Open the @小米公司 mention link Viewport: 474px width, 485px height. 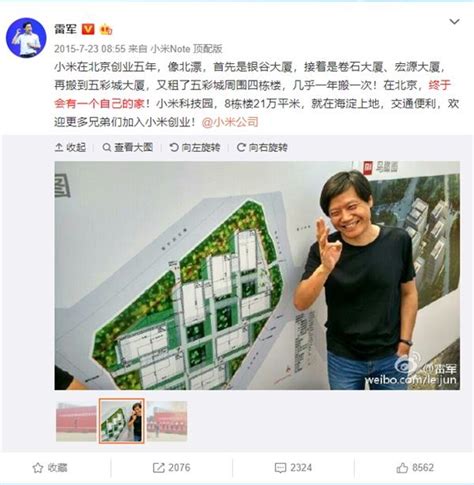pos(230,122)
